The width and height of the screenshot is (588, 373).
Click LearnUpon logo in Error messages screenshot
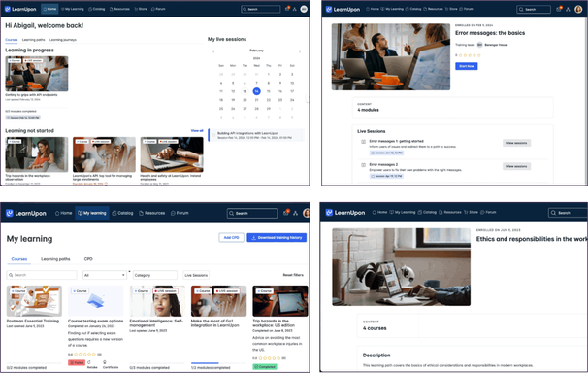pos(343,10)
